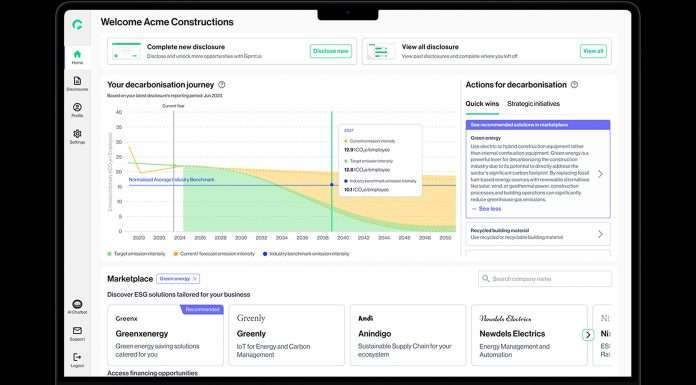Click the Welcome Acme Constructions heading
The height and width of the screenshot is (385, 696).
167,22
